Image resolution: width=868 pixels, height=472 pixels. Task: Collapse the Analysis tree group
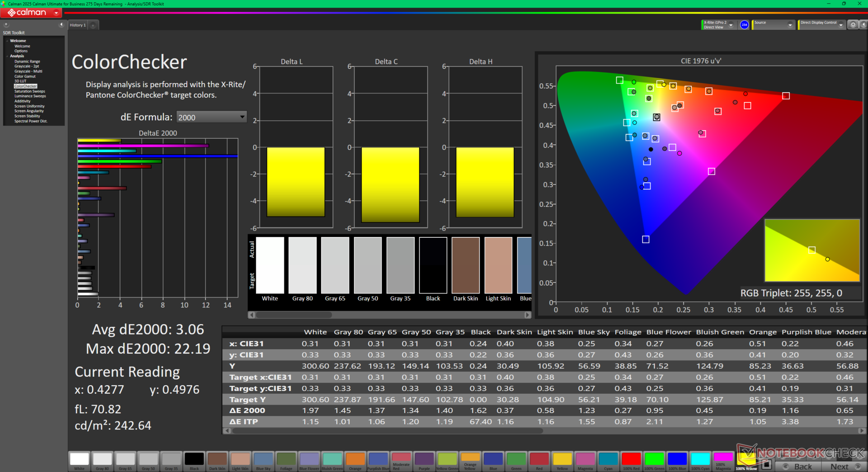click(x=7, y=56)
